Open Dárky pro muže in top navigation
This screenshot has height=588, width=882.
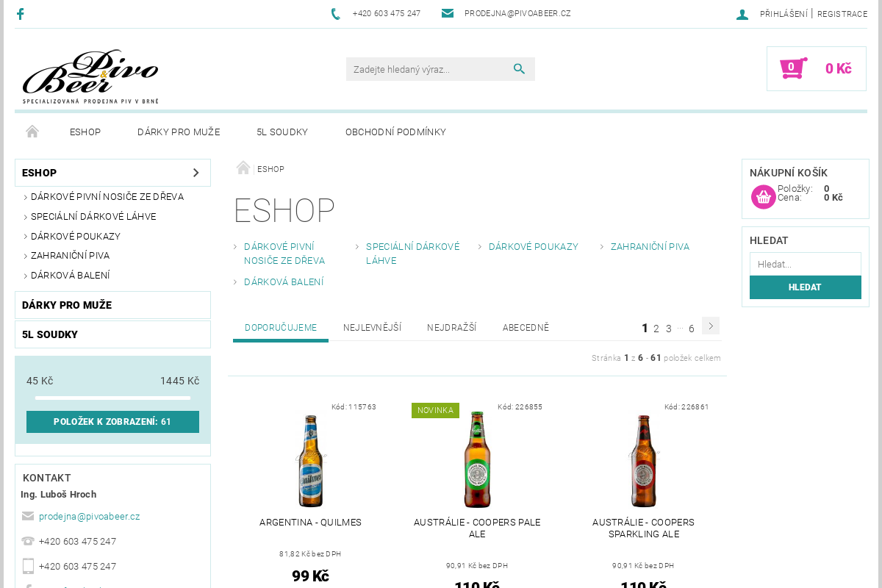(x=179, y=132)
